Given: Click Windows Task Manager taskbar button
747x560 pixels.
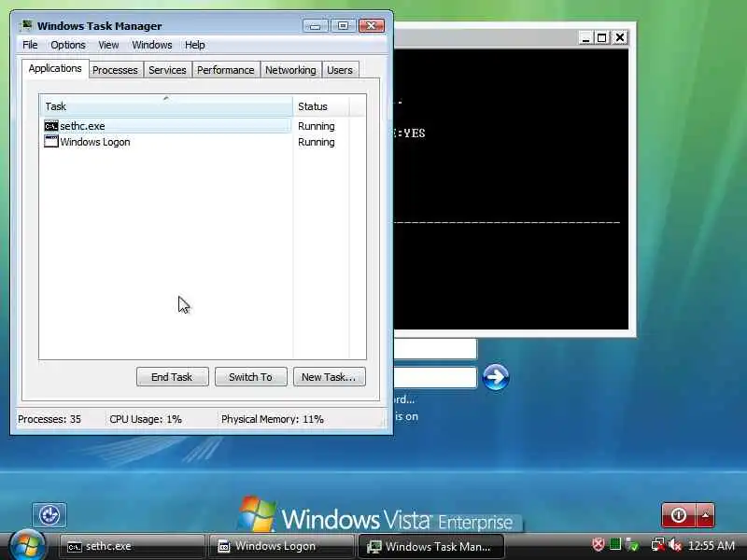Looking at the screenshot, I should 430,546.
